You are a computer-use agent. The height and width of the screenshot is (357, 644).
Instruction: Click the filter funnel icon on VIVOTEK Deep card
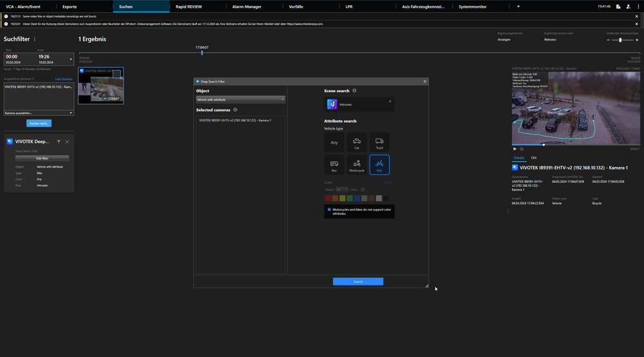click(59, 142)
